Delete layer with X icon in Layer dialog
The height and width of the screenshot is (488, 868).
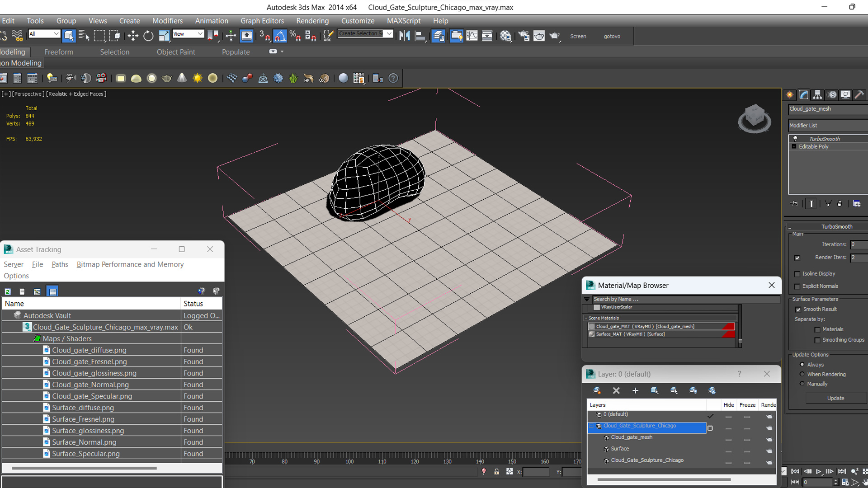coord(616,390)
